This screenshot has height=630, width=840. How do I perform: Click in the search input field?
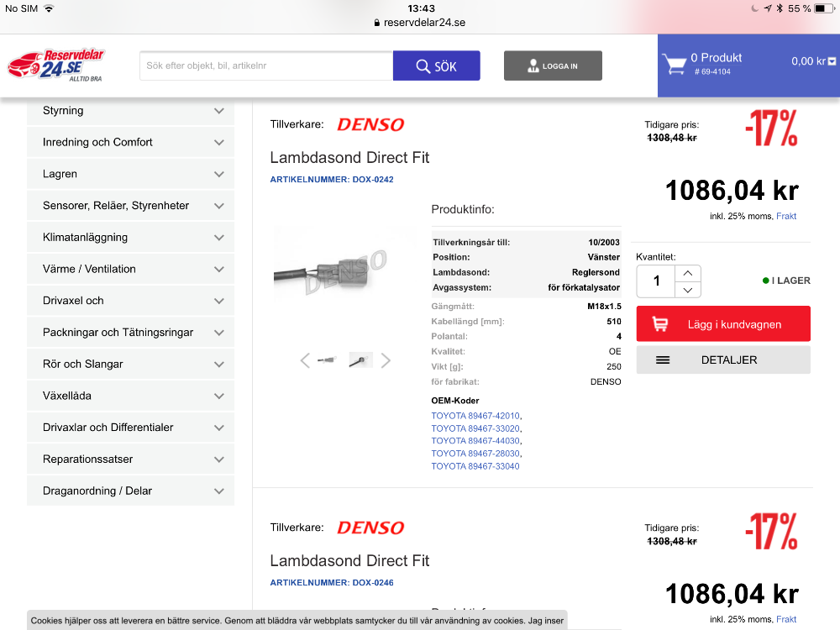(265, 66)
